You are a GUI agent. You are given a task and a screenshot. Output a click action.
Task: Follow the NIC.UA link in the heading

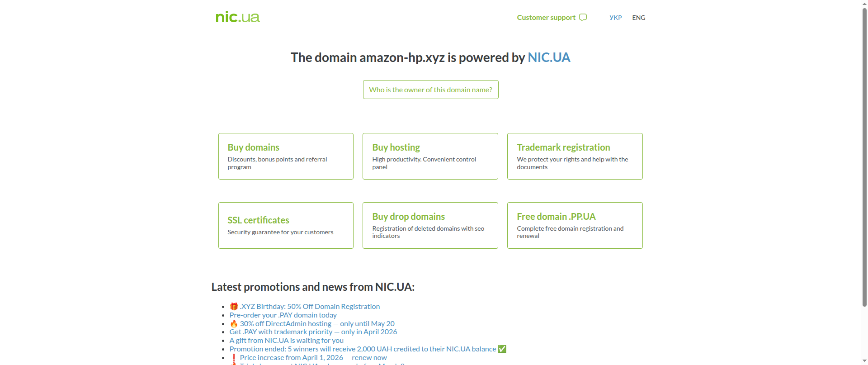tap(549, 57)
